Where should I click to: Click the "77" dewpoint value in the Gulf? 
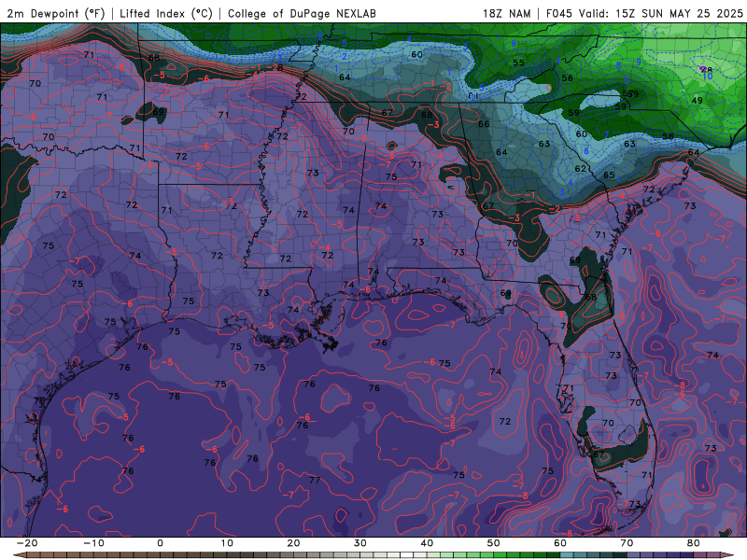[x=315, y=480]
